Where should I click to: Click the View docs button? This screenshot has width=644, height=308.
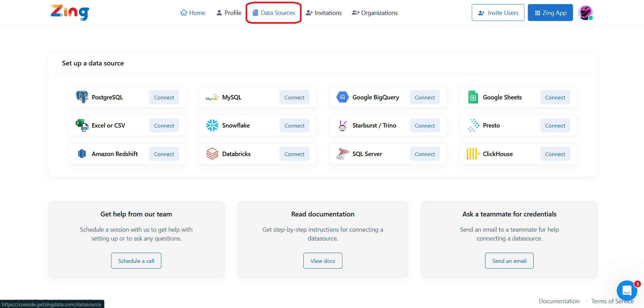323,261
